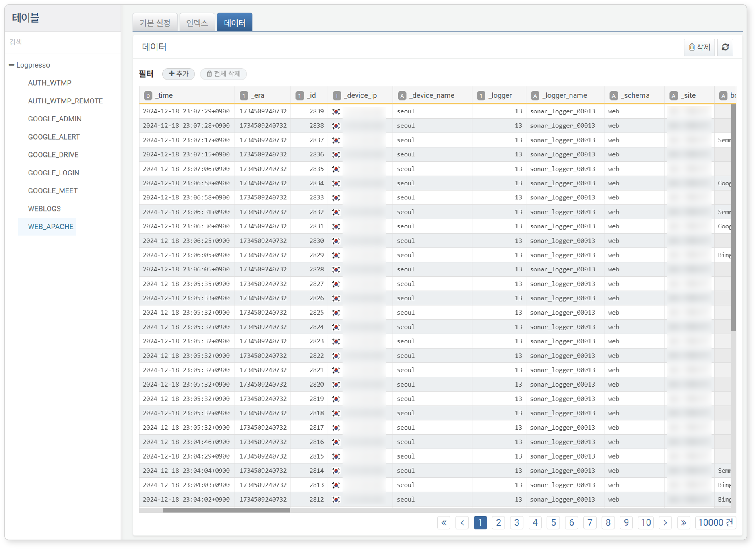Open the AUTH_WTMP_REMOTE table
Viewport: 756px width, 549px height.
(x=65, y=101)
